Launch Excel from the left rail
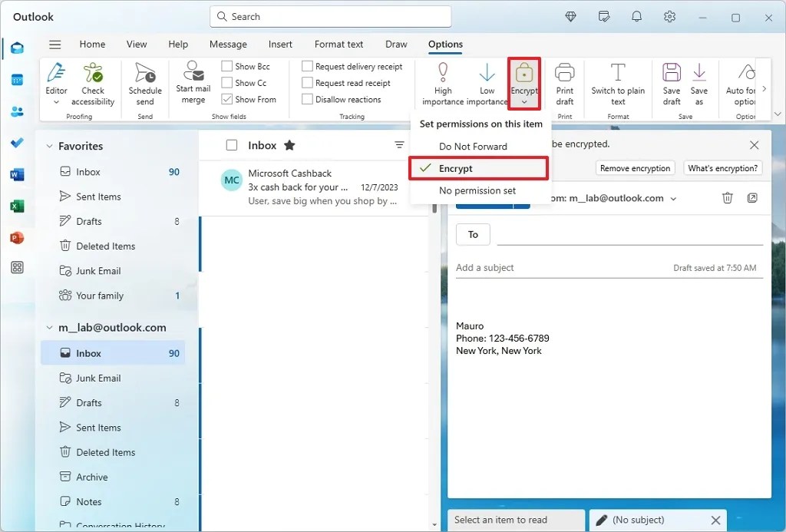Image resolution: width=786 pixels, height=532 pixels. click(x=18, y=206)
